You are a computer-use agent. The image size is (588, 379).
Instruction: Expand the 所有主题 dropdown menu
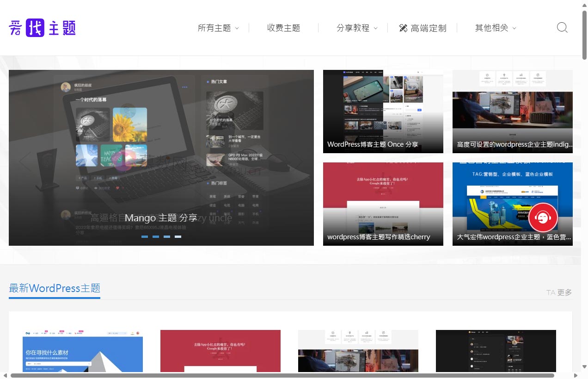pos(218,28)
